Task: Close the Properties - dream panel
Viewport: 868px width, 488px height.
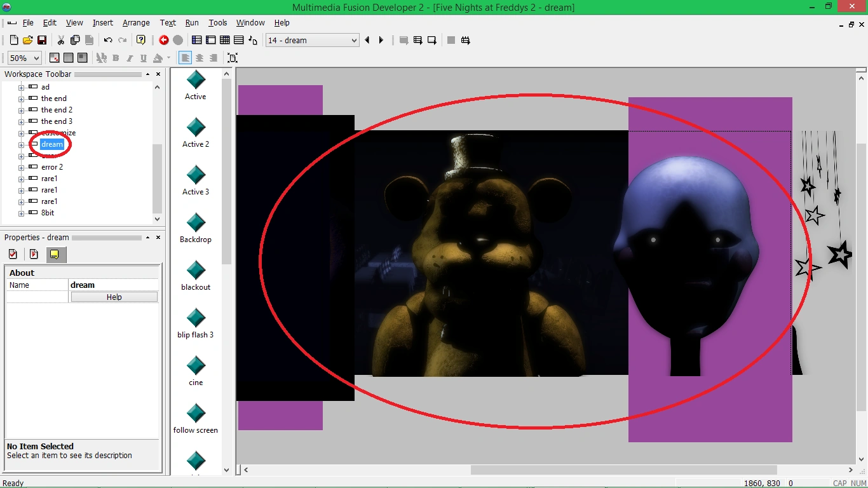Action: [x=158, y=238]
